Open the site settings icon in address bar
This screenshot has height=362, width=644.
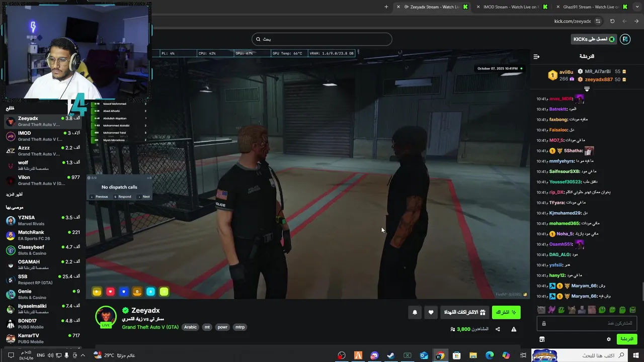point(598,21)
